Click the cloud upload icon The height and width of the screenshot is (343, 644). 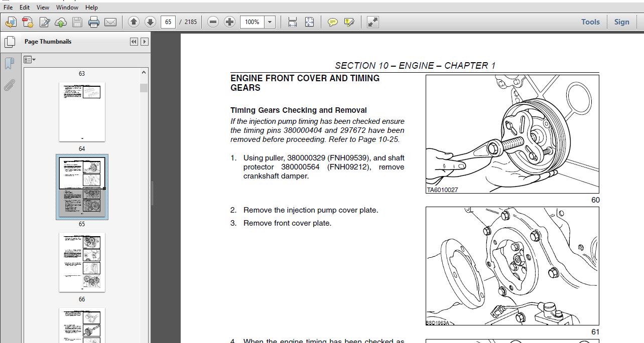pos(61,22)
